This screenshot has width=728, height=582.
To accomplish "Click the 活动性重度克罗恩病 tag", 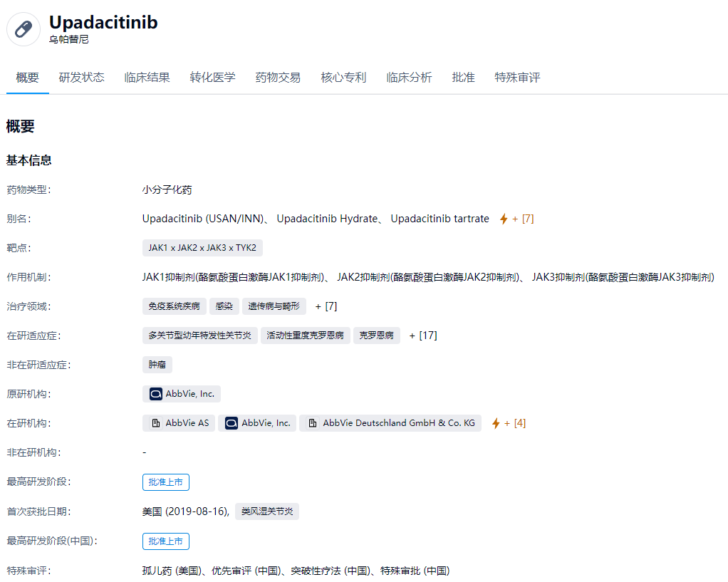I will pyautogui.click(x=306, y=336).
